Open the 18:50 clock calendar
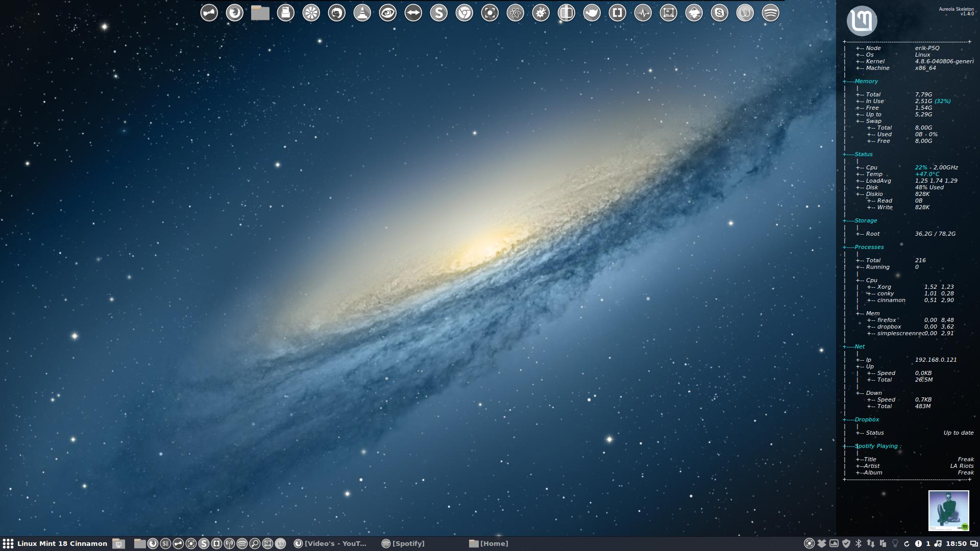The image size is (980, 551). (x=957, y=543)
